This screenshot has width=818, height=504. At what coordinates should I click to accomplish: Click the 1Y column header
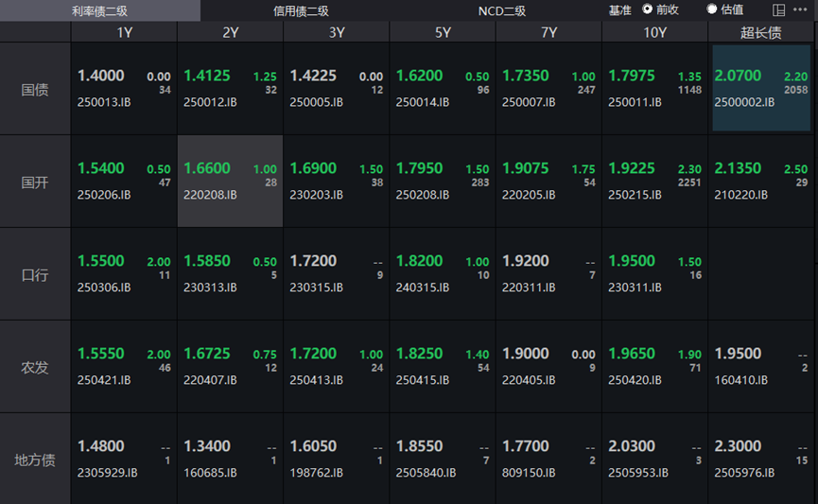click(x=124, y=32)
